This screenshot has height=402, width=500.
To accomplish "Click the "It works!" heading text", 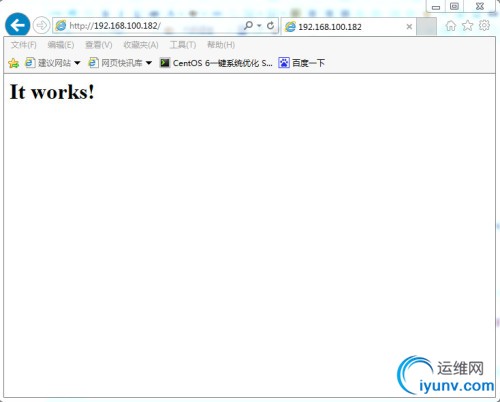I will [52, 92].
